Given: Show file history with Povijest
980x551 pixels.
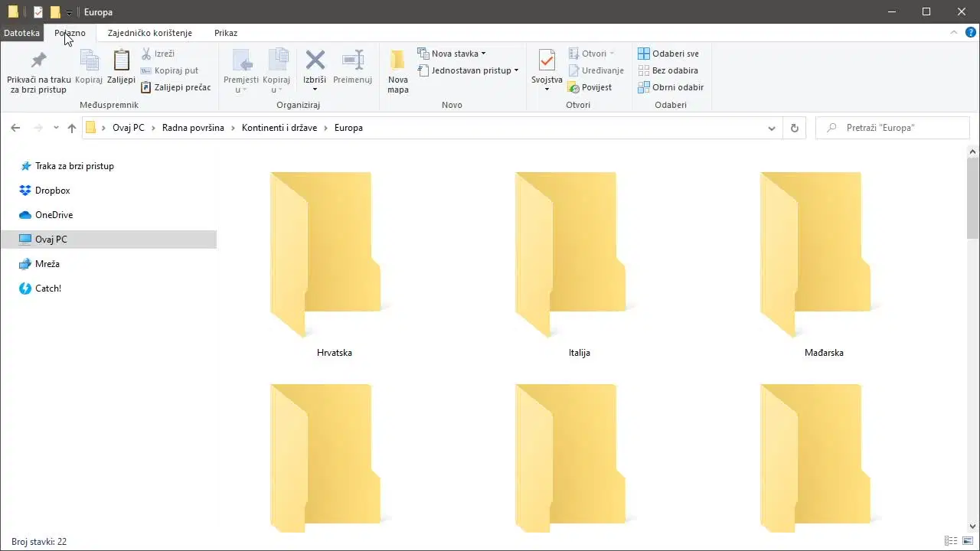Looking at the screenshot, I should (590, 87).
